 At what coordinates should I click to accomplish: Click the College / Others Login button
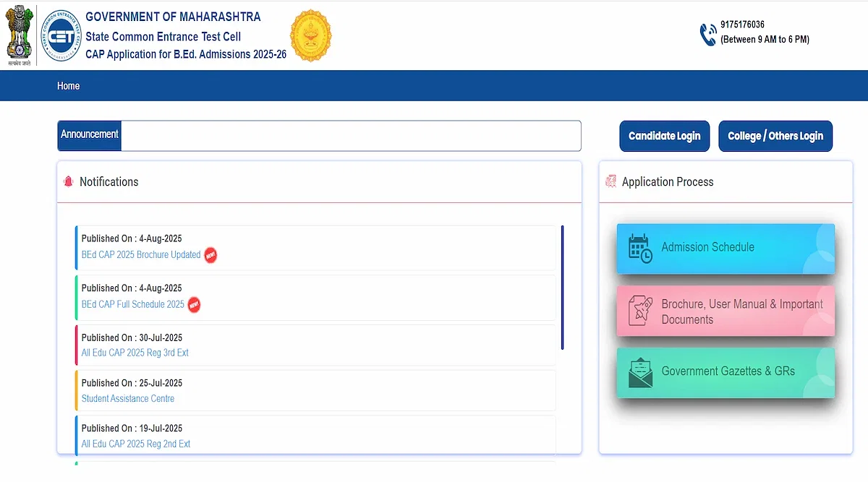pyautogui.click(x=775, y=136)
